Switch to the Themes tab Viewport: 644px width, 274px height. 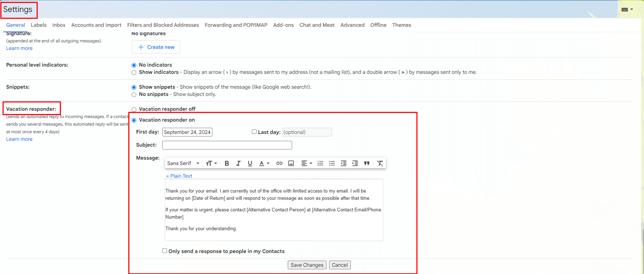(x=402, y=25)
